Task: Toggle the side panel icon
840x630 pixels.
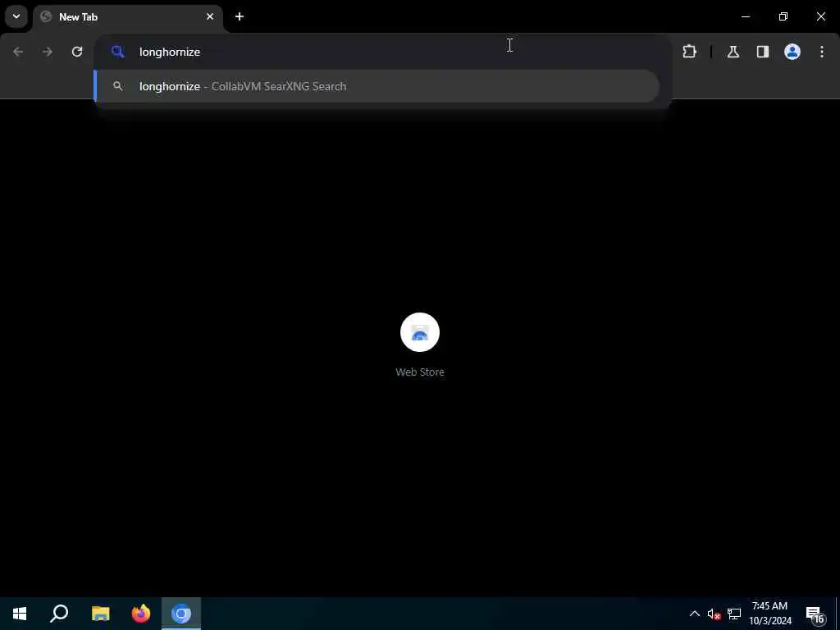Action: click(x=763, y=52)
